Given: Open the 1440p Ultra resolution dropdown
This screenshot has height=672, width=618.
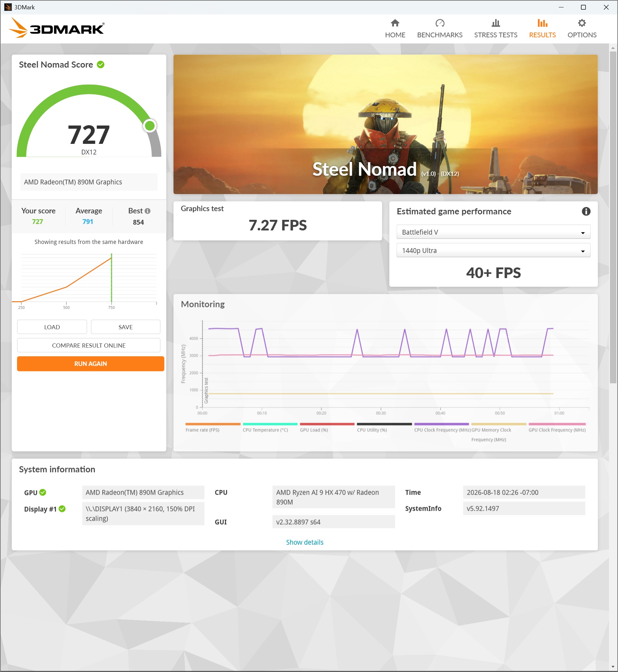Looking at the screenshot, I should click(493, 250).
